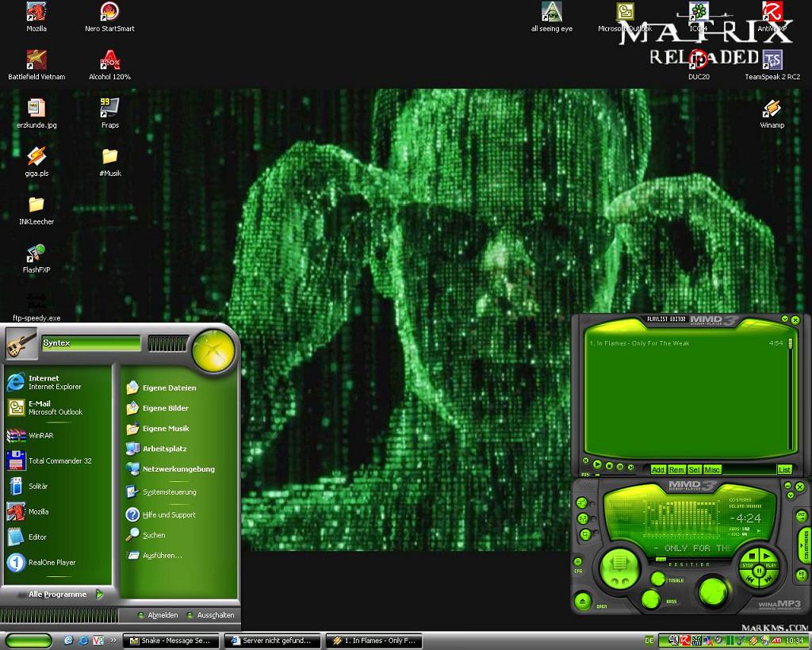
Task: Launch the TeamSpeak 2 RC2 shortcut
Action: pos(772,65)
